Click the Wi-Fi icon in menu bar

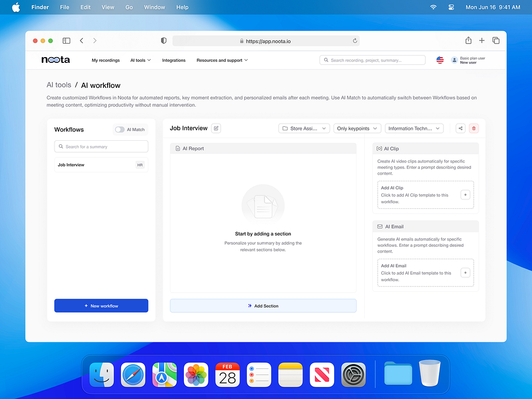pos(433,7)
